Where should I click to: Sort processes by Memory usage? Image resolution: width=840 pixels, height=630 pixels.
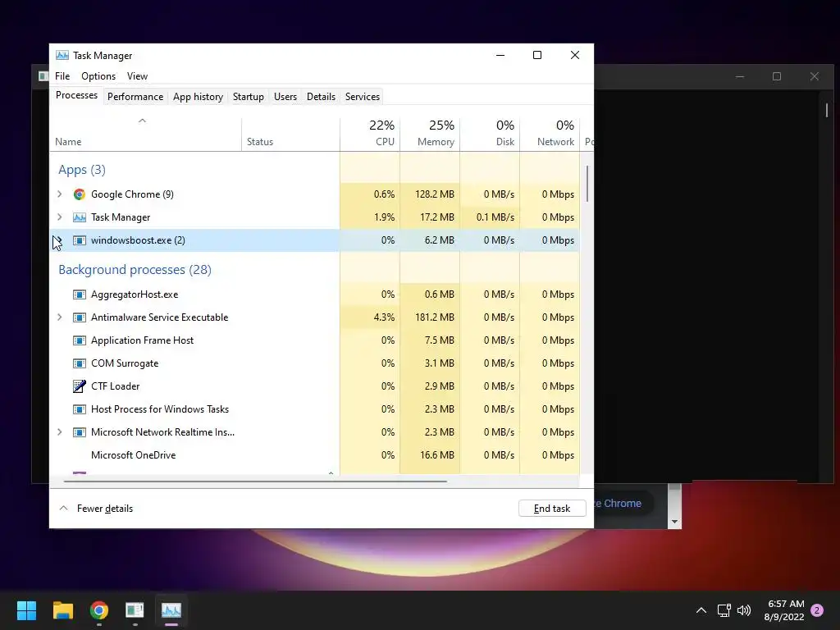click(430, 134)
